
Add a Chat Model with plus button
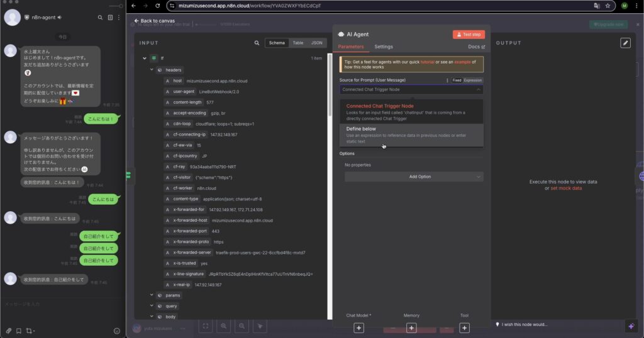[x=358, y=328]
